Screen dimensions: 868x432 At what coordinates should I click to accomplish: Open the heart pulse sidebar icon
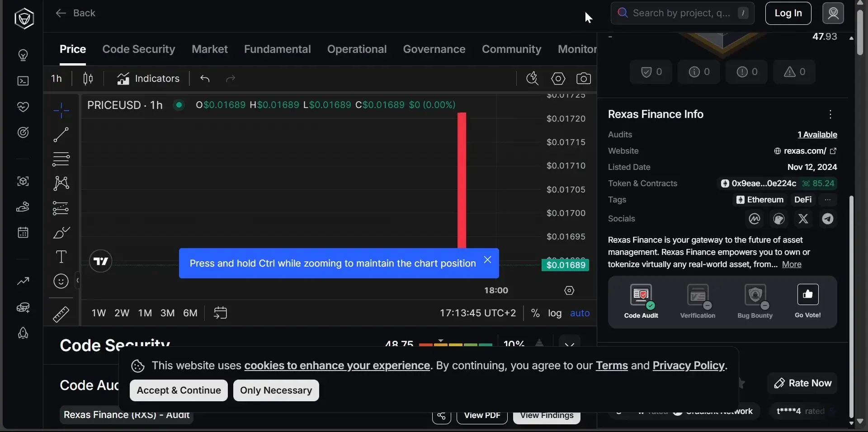pyautogui.click(x=23, y=107)
